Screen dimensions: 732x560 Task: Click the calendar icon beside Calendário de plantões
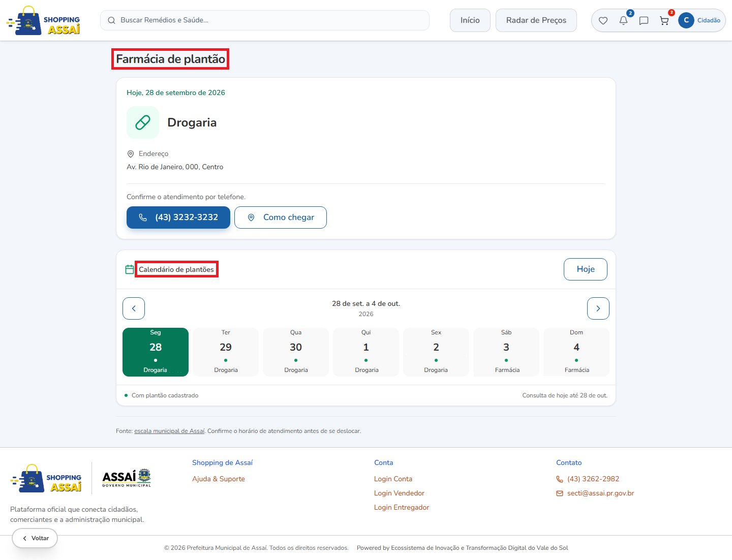coord(130,269)
